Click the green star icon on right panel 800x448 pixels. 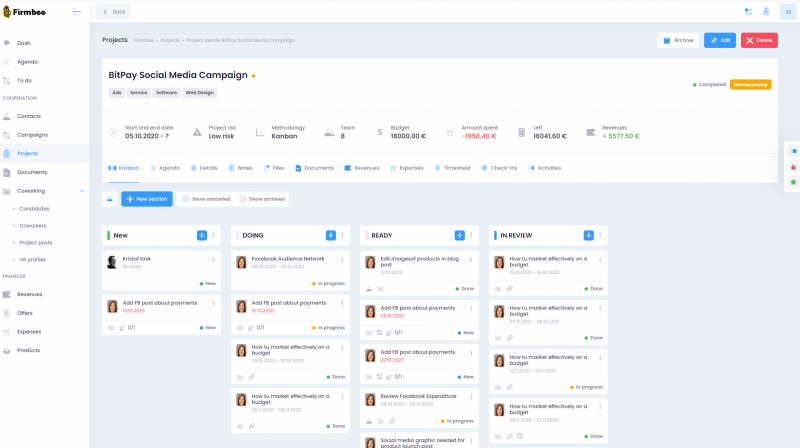coord(793,182)
